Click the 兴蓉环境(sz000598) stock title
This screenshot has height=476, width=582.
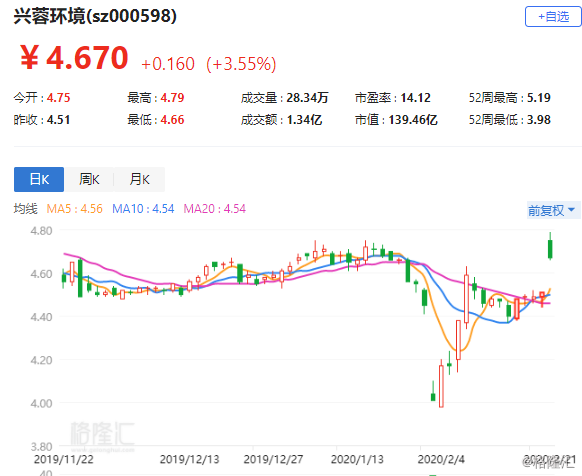click(95, 16)
